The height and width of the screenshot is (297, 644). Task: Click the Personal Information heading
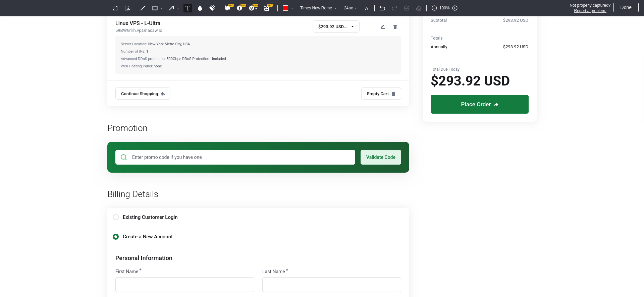tap(144, 258)
